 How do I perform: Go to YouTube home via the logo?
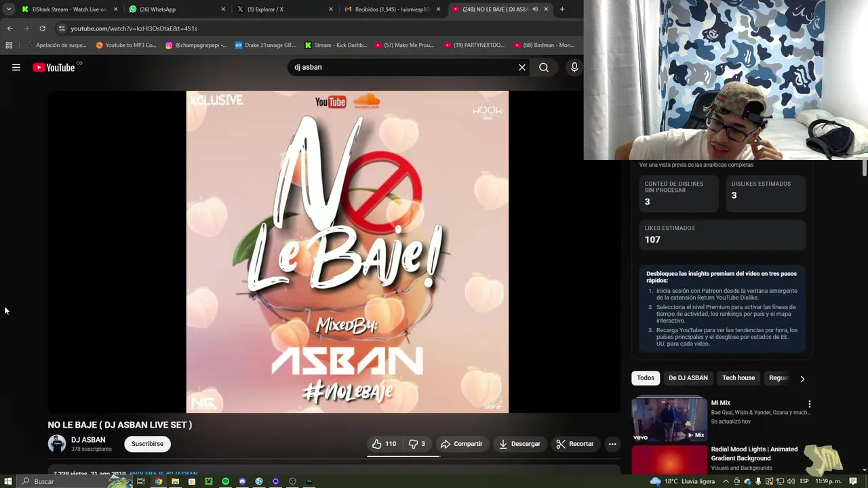tap(54, 67)
